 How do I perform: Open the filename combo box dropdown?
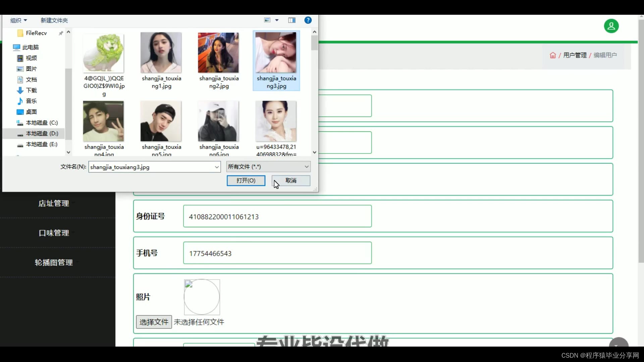point(217,167)
